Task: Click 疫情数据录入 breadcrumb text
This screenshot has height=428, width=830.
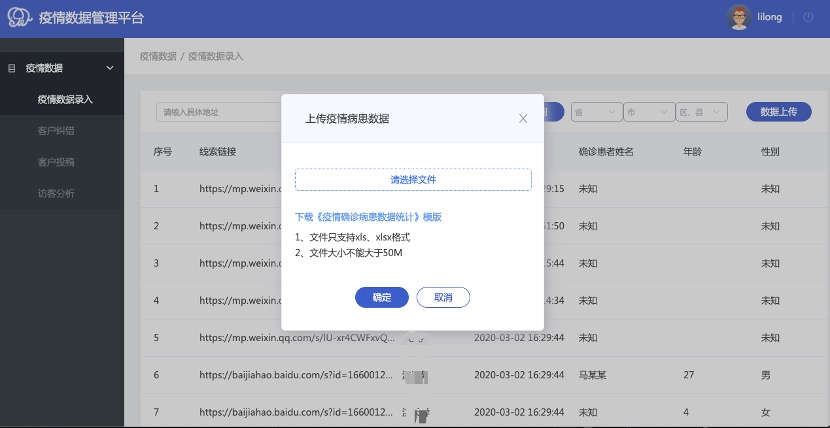Action: (215, 56)
